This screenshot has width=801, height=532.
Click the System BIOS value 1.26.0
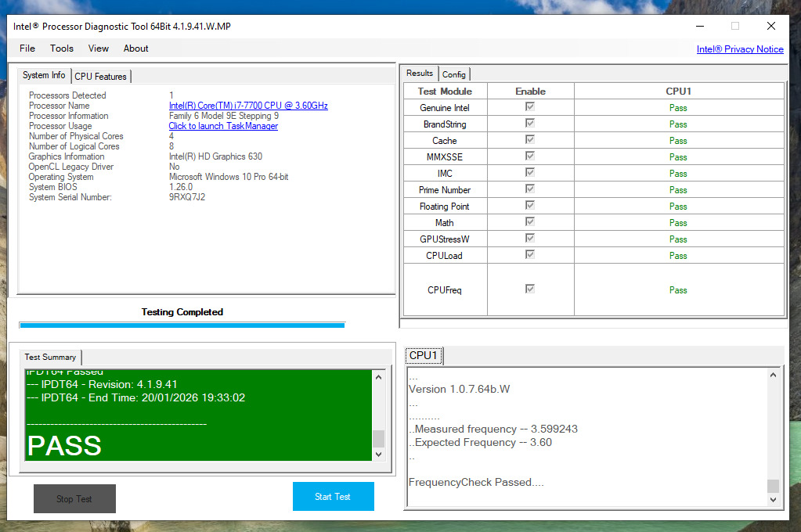point(181,187)
